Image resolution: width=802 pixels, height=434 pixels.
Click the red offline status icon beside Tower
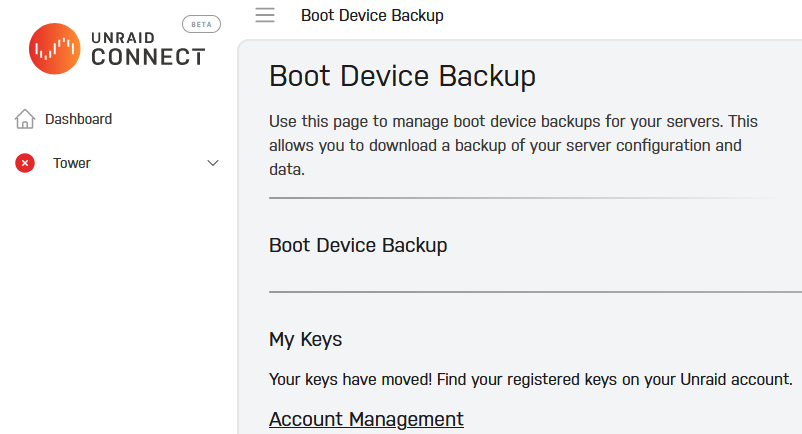25,163
